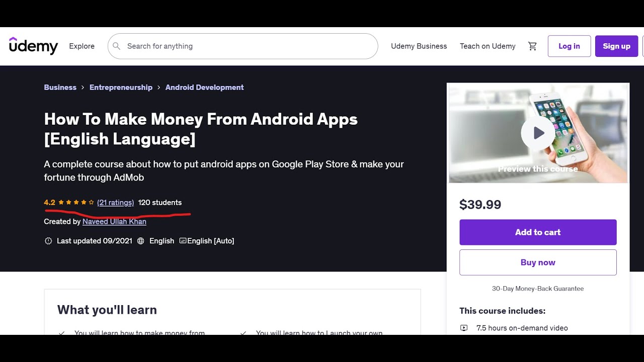Click the course title heading

pyautogui.click(x=201, y=129)
